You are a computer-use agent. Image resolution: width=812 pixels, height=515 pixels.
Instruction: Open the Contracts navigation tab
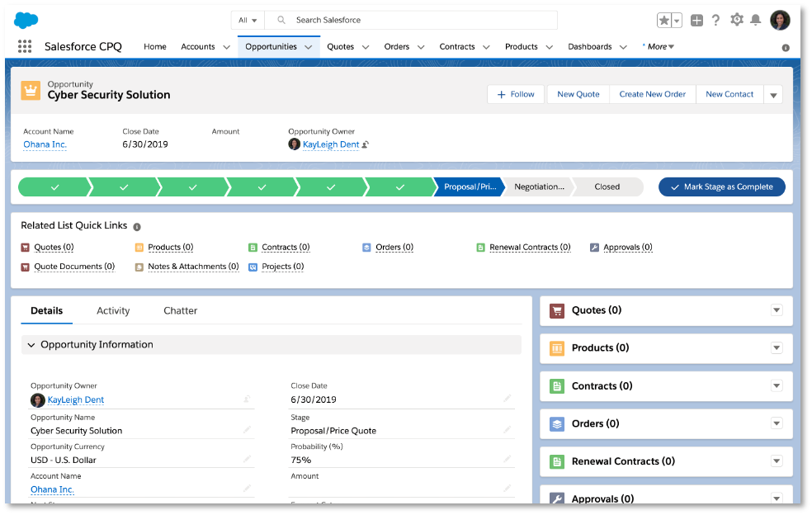pos(457,46)
